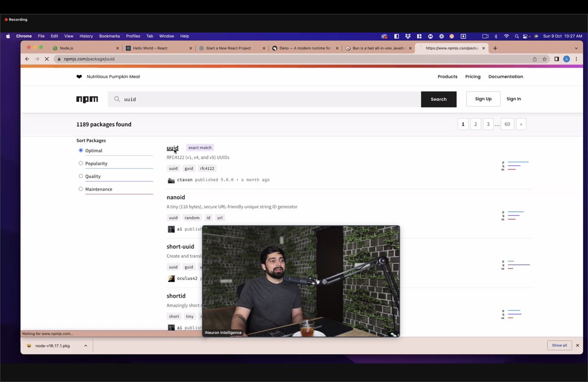Click the share icon in address bar

[x=535, y=59]
